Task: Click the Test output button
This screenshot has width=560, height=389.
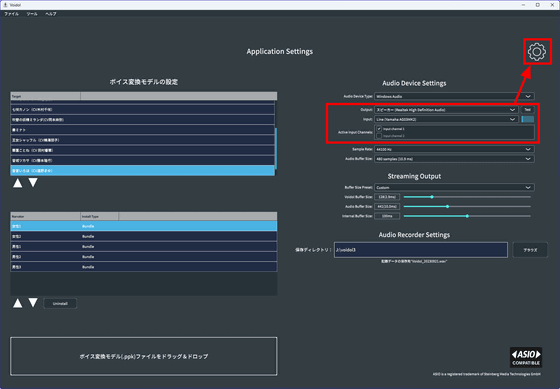Action: pos(528,110)
